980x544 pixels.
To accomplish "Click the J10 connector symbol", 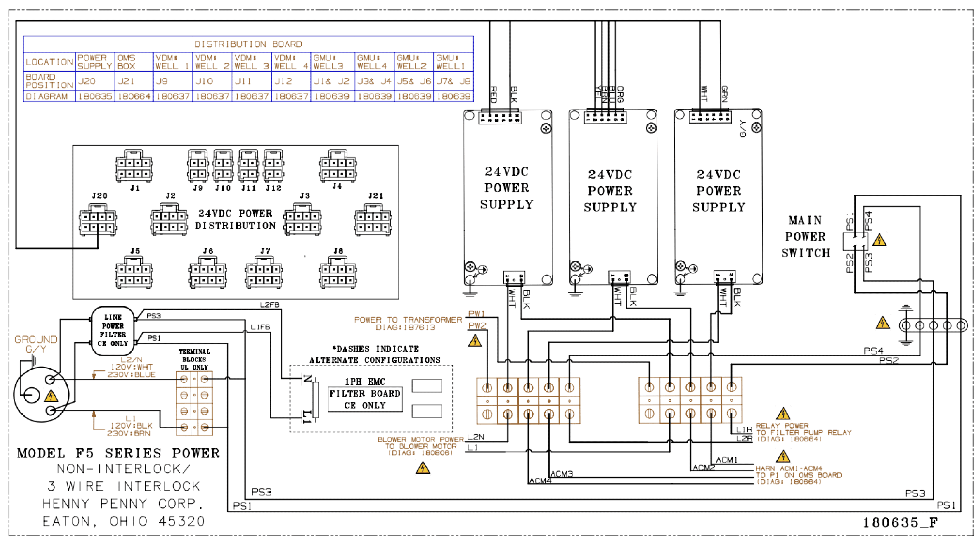I will coord(223,166).
